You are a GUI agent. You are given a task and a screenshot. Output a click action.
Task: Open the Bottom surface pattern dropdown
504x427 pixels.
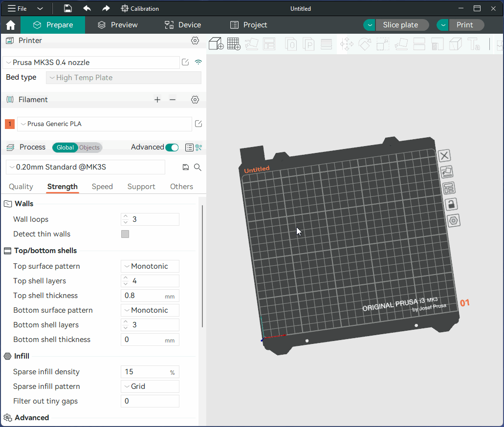(150, 310)
